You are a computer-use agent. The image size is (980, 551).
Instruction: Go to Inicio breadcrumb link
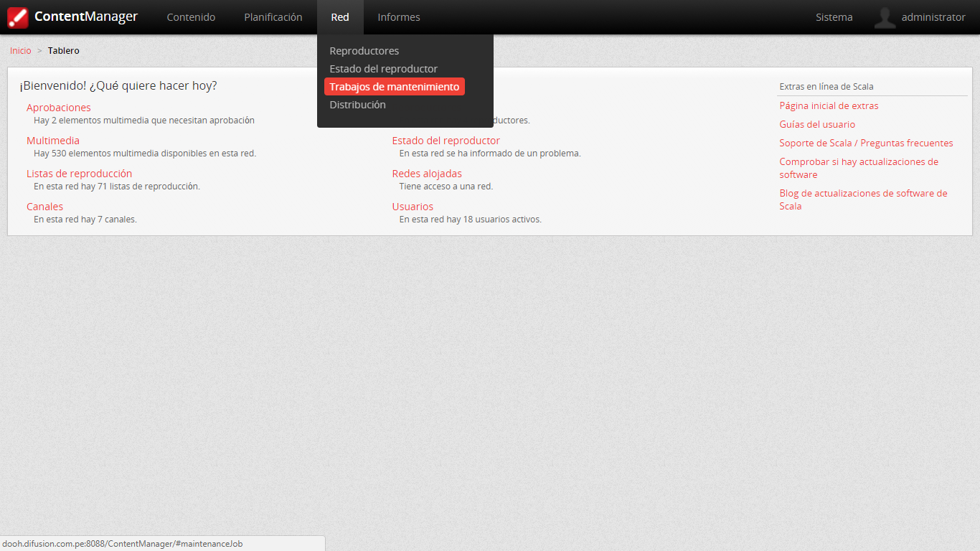point(21,51)
